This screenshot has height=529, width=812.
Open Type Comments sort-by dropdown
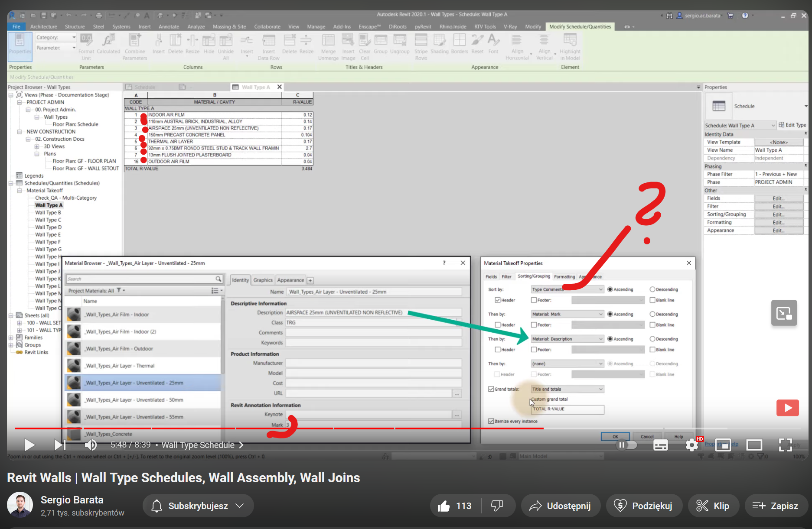(567, 289)
